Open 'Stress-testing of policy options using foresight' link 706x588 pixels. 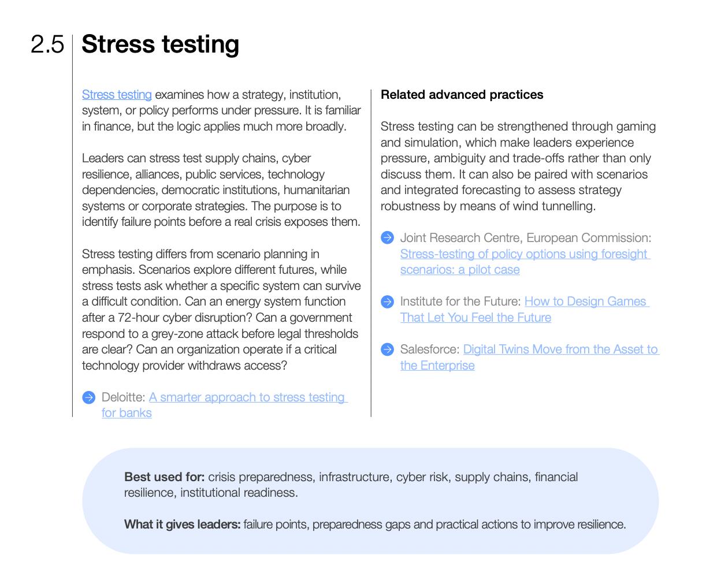[x=524, y=254]
